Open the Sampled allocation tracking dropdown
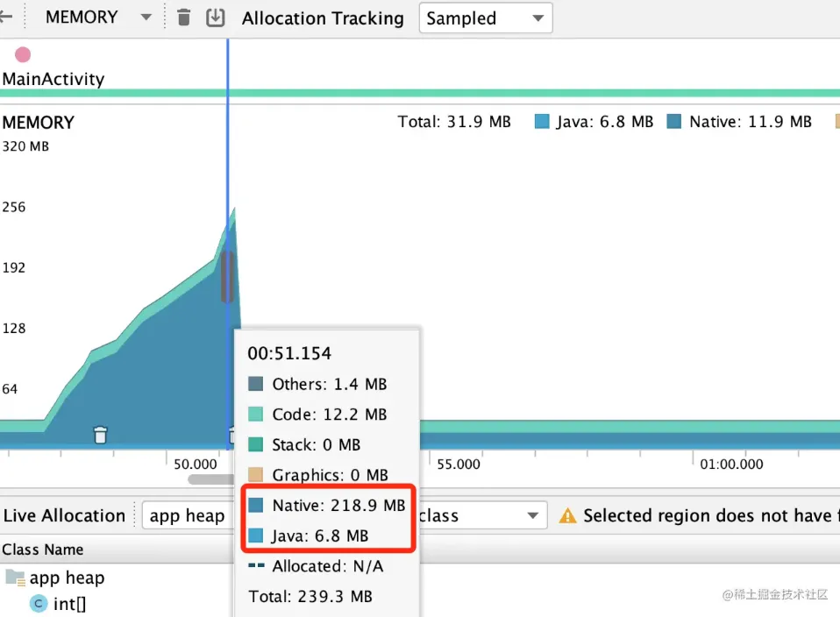Viewport: 840px width, 617px height. 486,18
